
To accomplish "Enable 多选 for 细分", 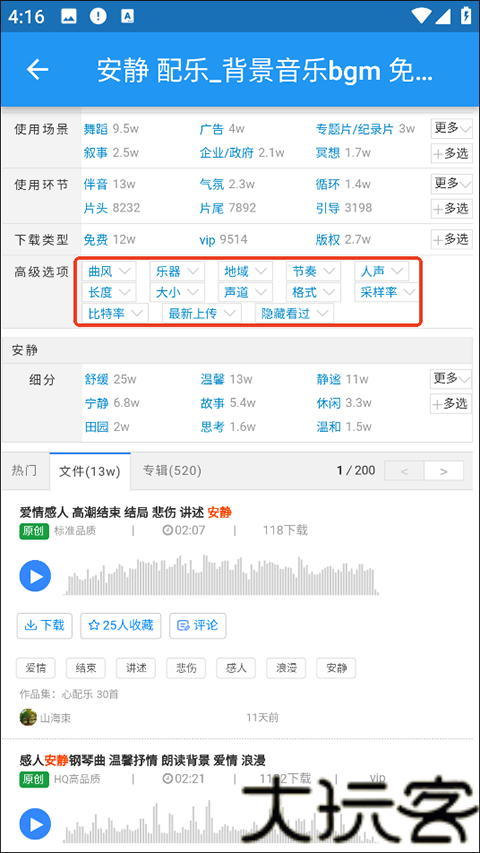I will click(x=451, y=404).
